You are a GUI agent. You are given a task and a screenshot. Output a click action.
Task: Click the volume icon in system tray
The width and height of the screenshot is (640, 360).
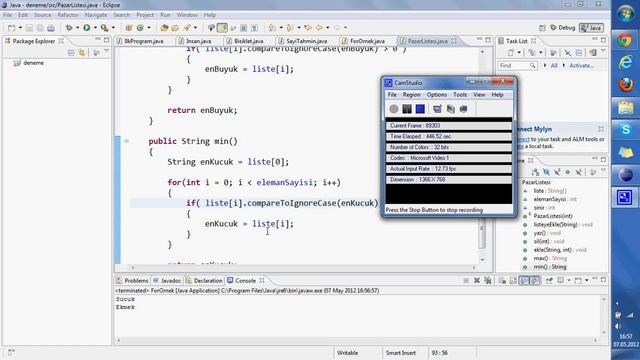tap(618, 326)
